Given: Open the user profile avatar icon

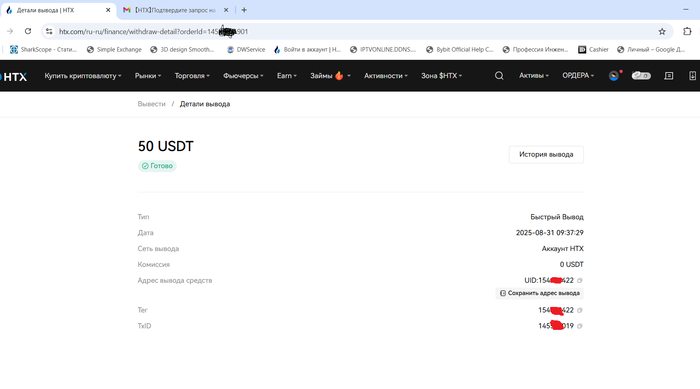Looking at the screenshot, I should [x=614, y=76].
